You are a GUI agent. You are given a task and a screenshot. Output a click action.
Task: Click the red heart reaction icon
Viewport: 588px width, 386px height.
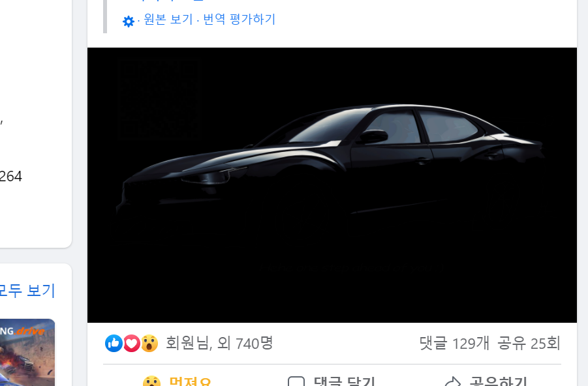(132, 343)
